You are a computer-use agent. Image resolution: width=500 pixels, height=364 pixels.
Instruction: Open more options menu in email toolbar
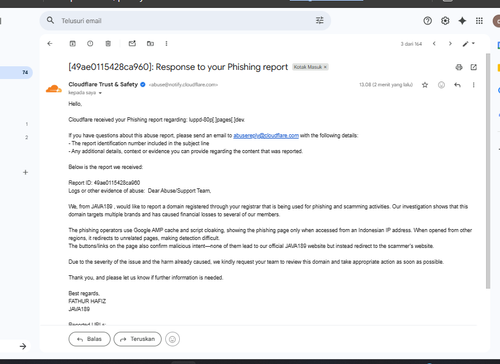pyautogui.click(x=166, y=44)
